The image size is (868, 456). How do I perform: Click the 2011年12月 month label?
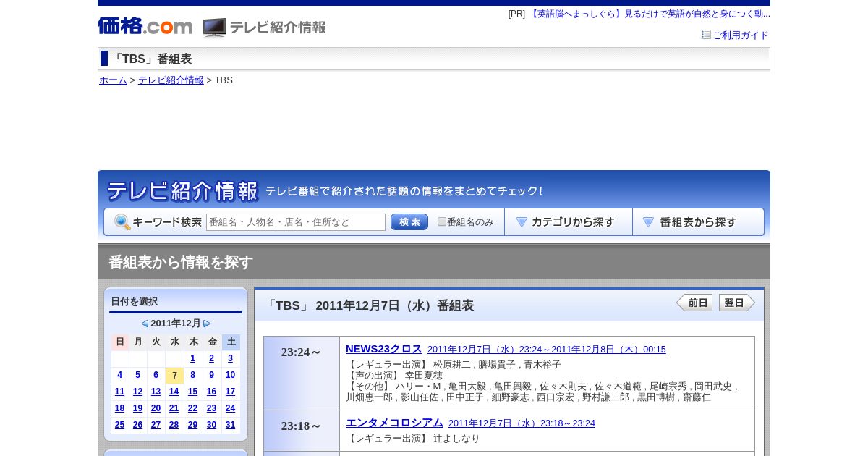click(x=176, y=324)
